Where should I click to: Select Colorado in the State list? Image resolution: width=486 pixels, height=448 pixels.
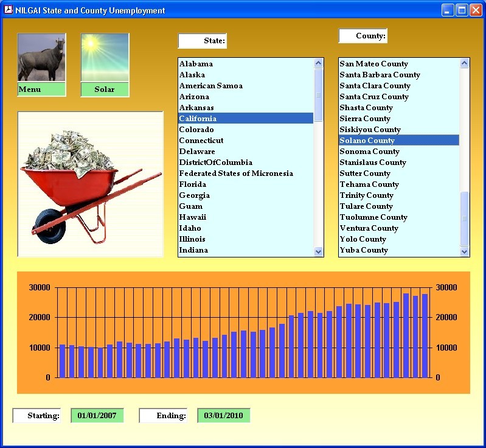(196, 130)
